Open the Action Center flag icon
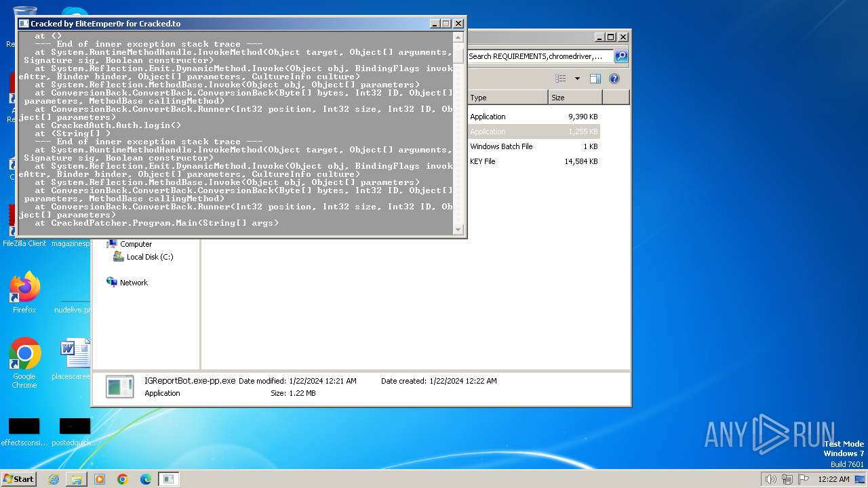Viewport: 868px width, 488px height. pyautogui.click(x=804, y=479)
